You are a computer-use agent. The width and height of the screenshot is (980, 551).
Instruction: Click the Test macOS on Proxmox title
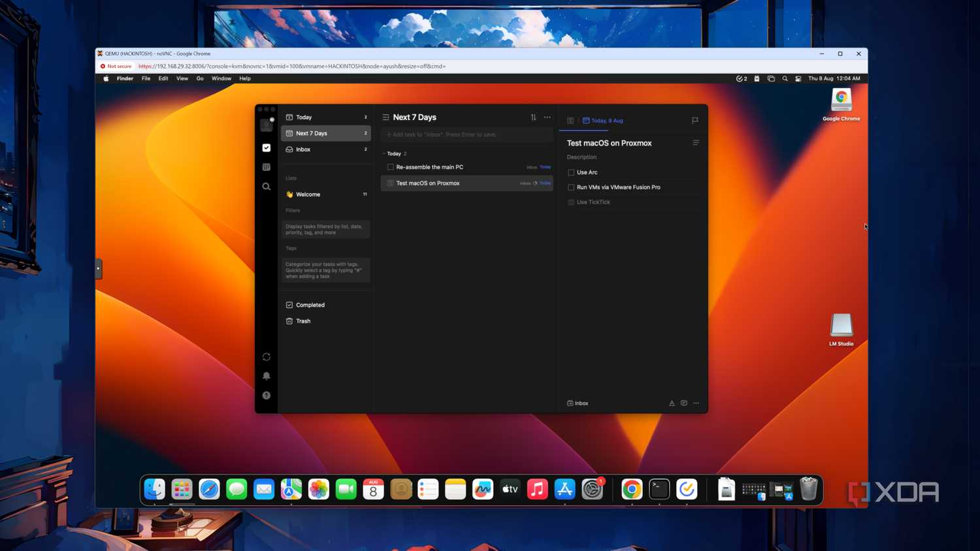(x=610, y=143)
